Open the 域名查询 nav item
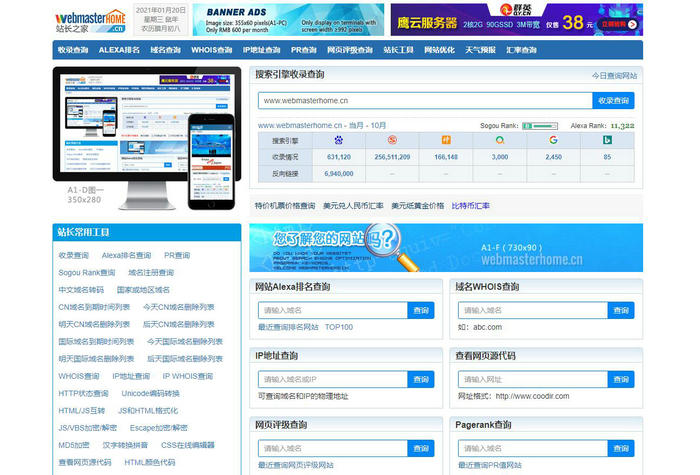700x475 pixels. [x=166, y=50]
